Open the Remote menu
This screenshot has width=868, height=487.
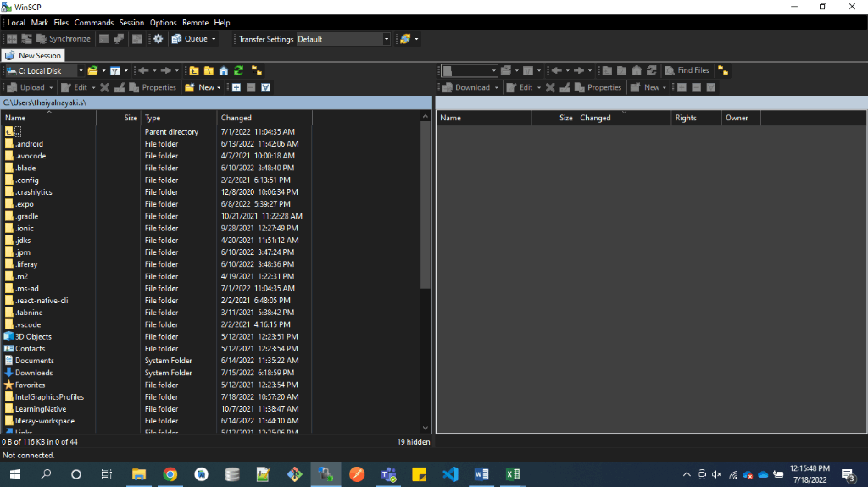(x=196, y=23)
